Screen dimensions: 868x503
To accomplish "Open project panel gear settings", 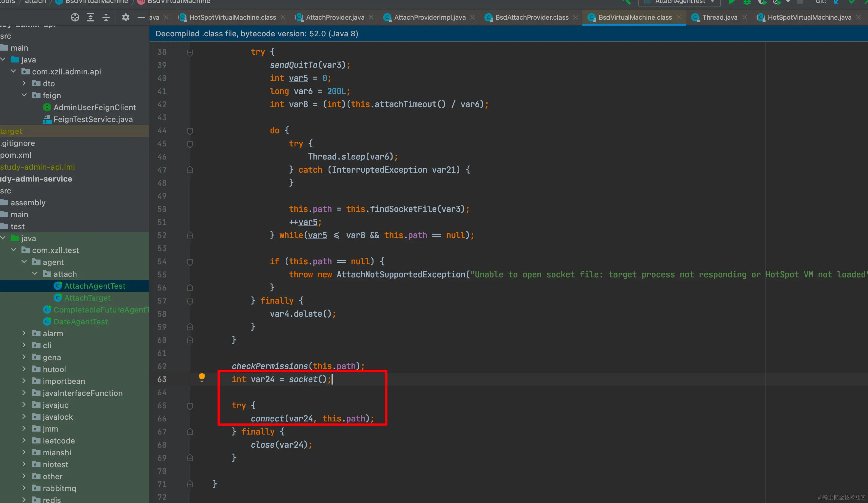I will (125, 17).
